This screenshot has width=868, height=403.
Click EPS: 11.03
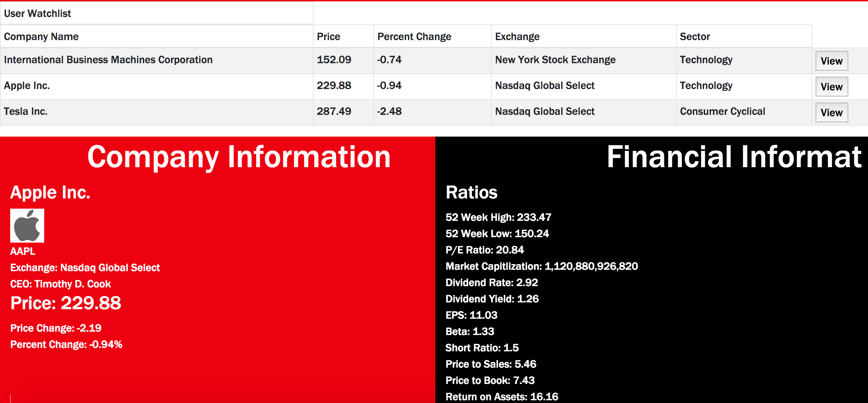click(x=471, y=315)
